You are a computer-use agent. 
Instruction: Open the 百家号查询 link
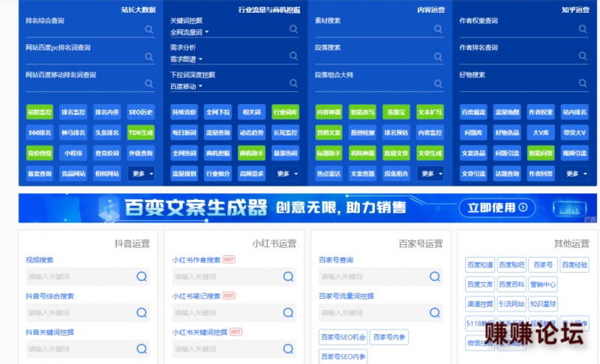coord(335,260)
